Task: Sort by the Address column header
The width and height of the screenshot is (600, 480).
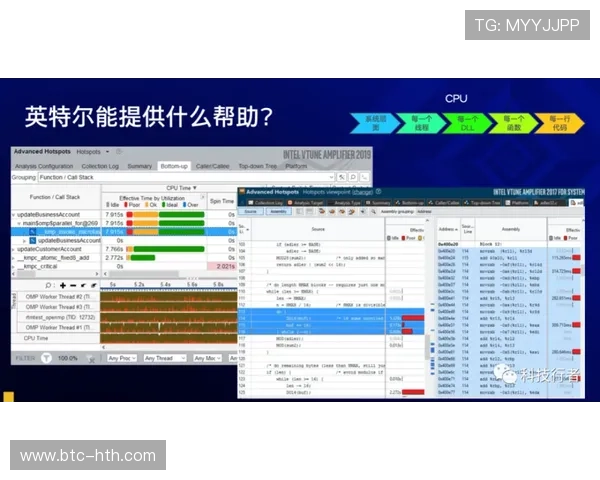Action: pyautogui.click(x=448, y=229)
